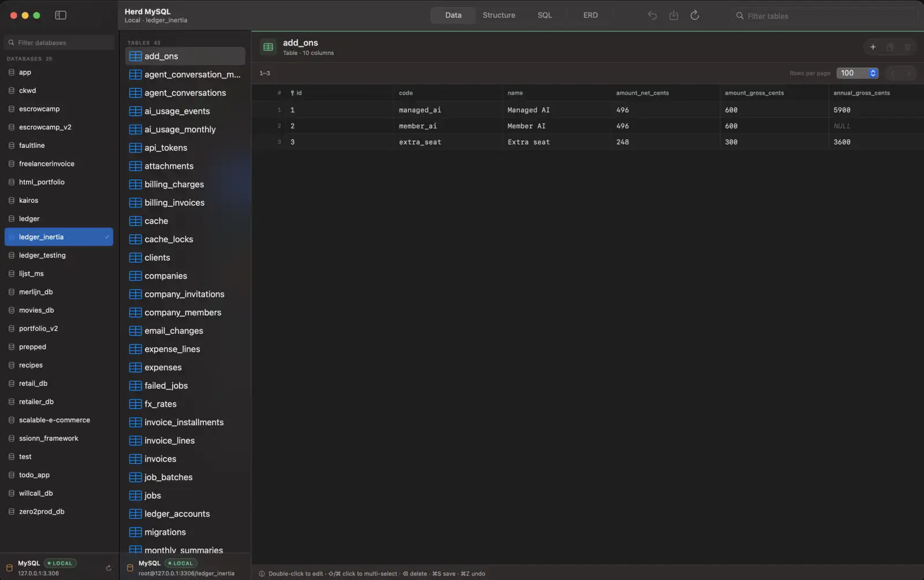Click the trash icon to delete rows
Screen dimensions: 924x580
(907, 47)
